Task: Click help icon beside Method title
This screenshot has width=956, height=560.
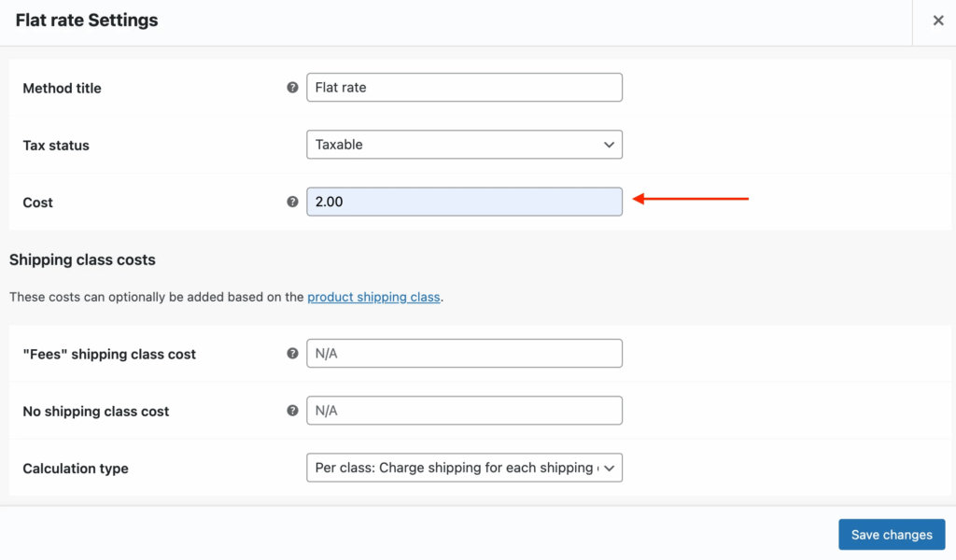Action: coord(292,88)
